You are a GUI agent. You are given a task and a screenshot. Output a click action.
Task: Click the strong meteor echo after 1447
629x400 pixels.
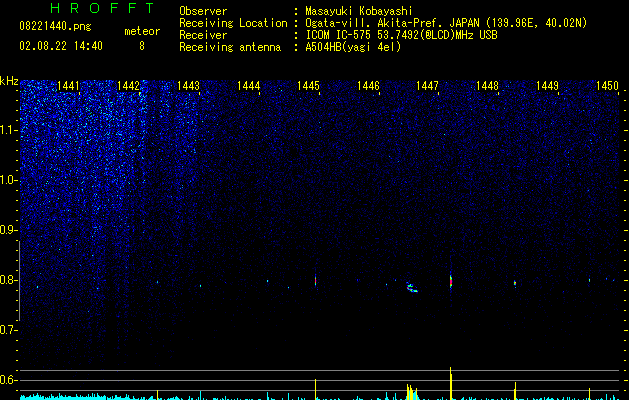(450, 280)
